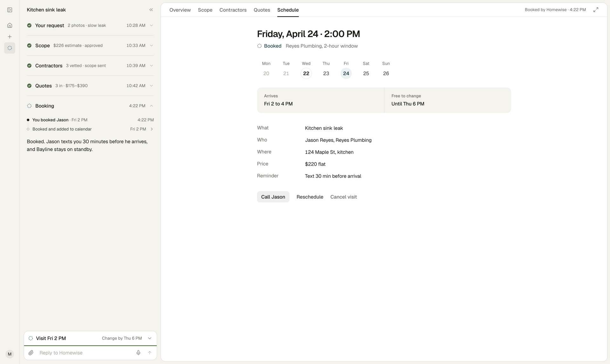
Task: Click the Call Jason button
Action: (x=273, y=197)
